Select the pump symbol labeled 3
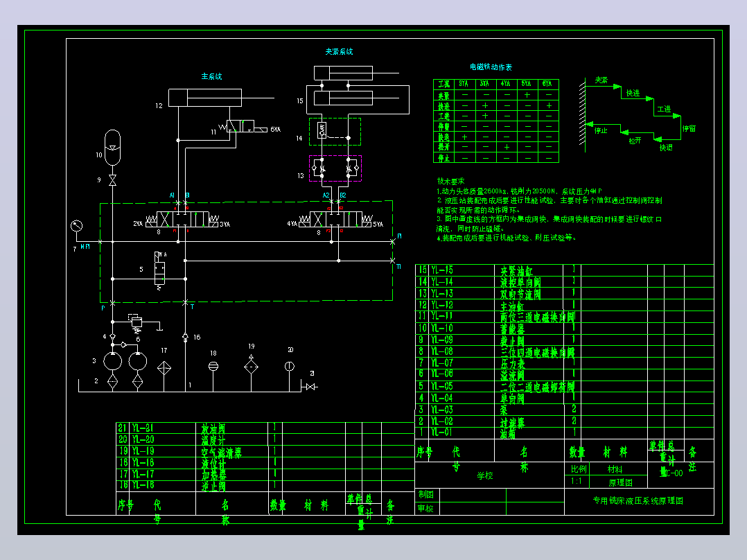Image resolution: width=747 pixels, height=560 pixels. (x=113, y=361)
